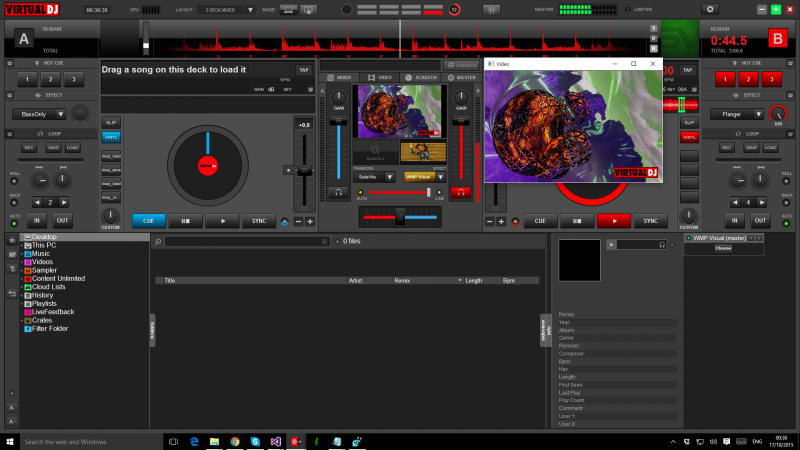This screenshot has height=450, width=800.
Task: Open Edge browser from taskbar
Action: pyautogui.click(x=194, y=441)
